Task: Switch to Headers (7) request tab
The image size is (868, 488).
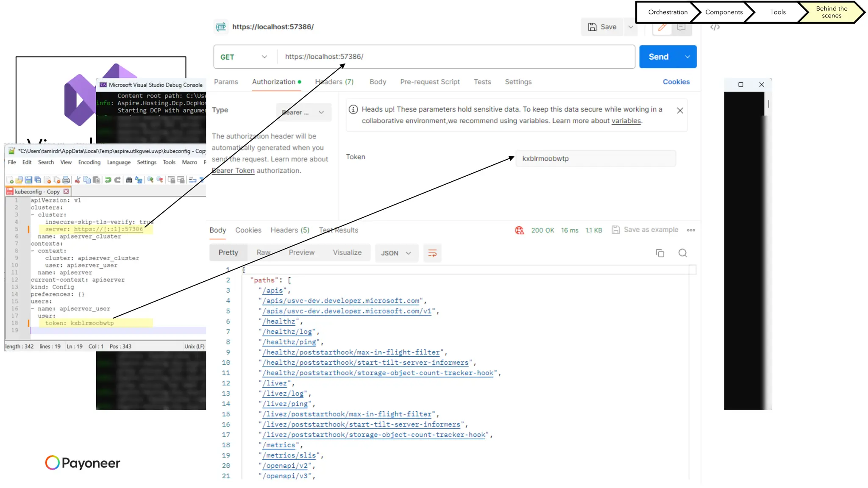Action: [334, 82]
